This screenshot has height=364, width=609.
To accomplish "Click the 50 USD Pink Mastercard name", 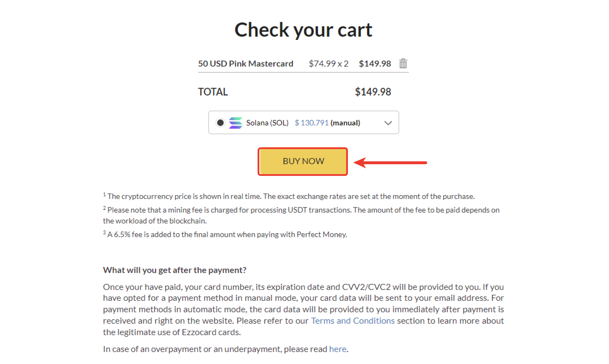I will point(245,63).
